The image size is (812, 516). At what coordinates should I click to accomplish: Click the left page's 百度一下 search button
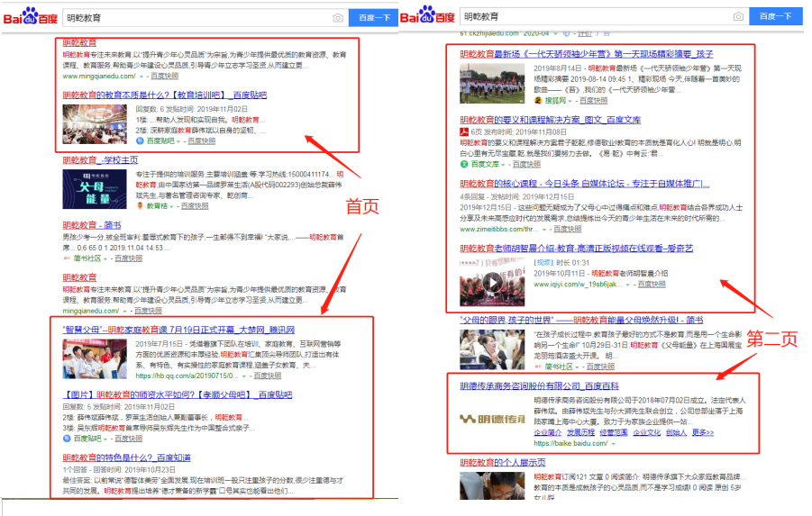pos(374,18)
